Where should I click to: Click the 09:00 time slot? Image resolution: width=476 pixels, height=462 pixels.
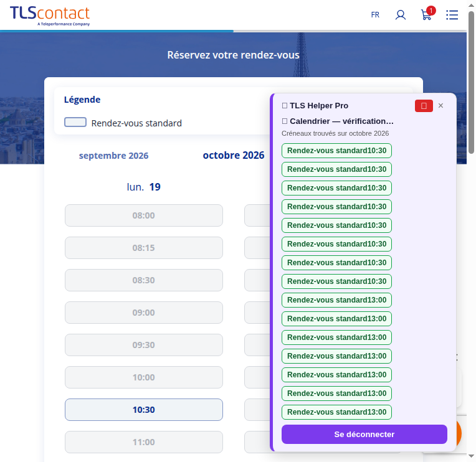coord(143,313)
